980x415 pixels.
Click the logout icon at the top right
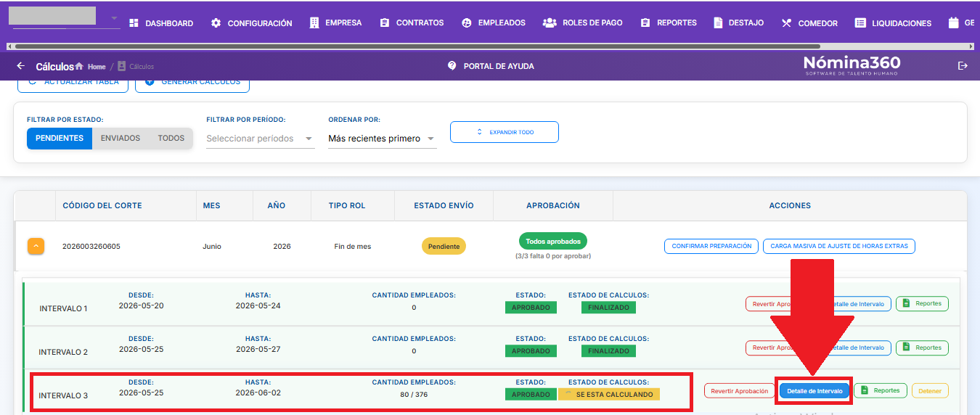point(963,66)
